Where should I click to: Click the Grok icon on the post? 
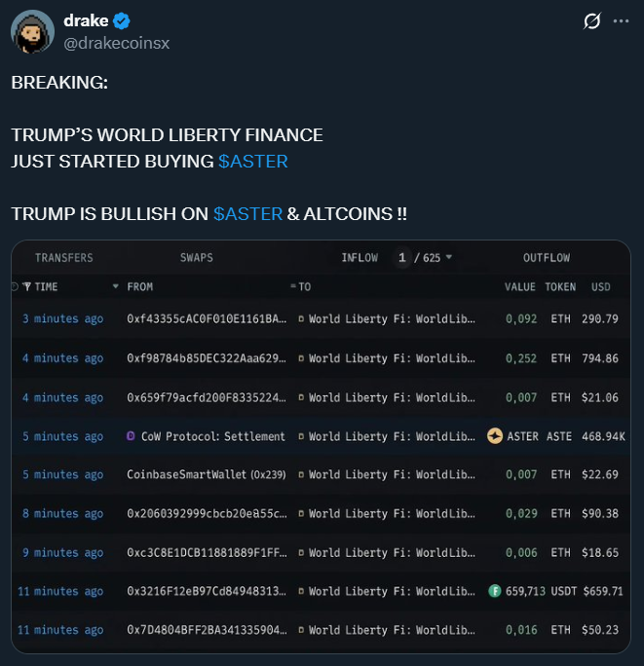pos(590,21)
